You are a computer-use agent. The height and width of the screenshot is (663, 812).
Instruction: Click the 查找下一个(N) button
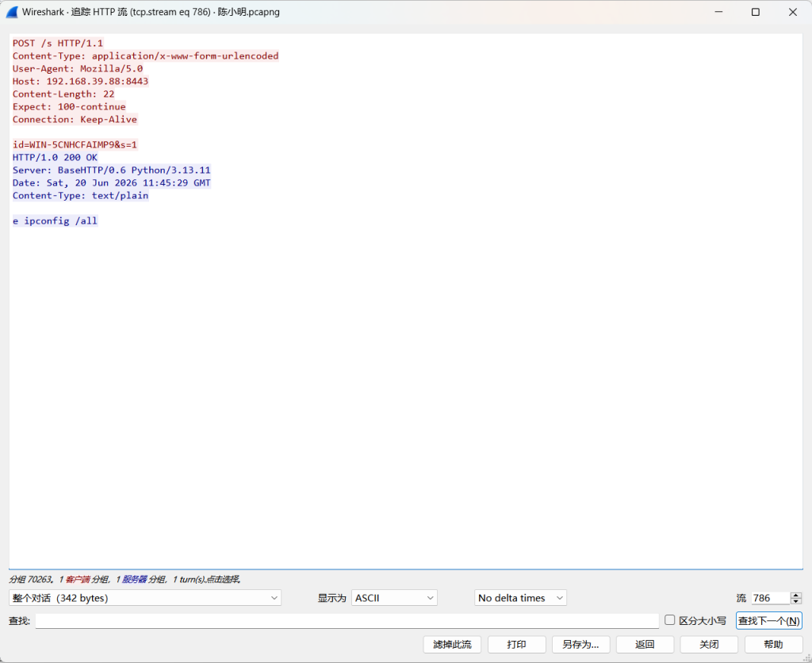coord(769,620)
